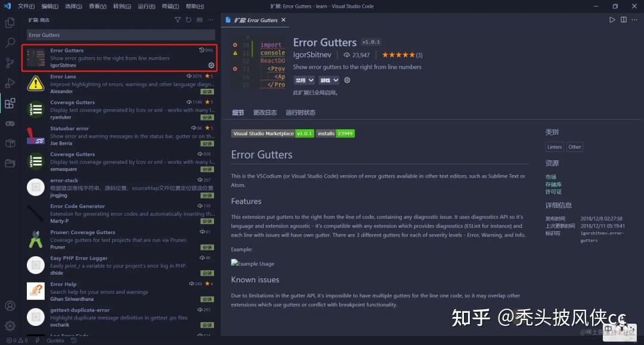
Task: Click the box-shaped icon in the activity bar
Action: (10, 143)
